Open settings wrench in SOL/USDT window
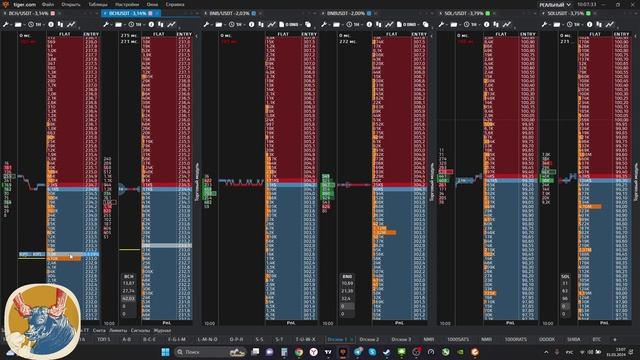The height and width of the screenshot is (360, 640). pos(442,24)
